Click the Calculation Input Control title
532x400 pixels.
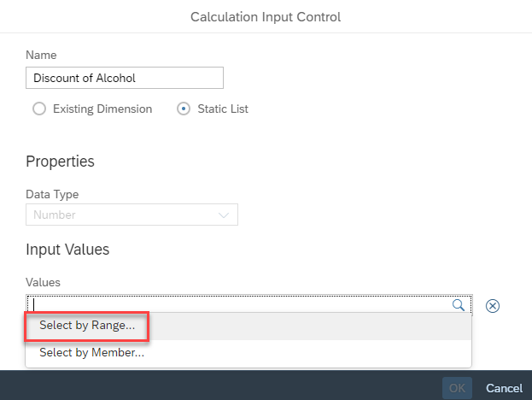coord(266,16)
